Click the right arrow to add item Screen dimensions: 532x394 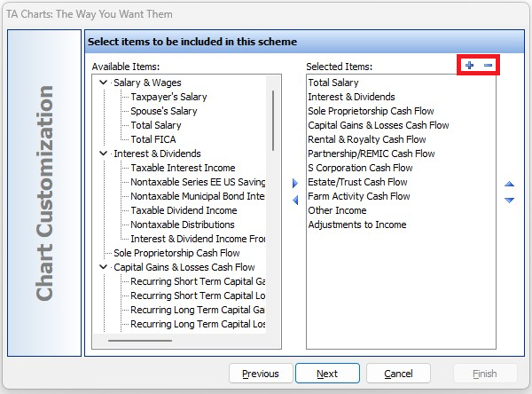(295, 184)
